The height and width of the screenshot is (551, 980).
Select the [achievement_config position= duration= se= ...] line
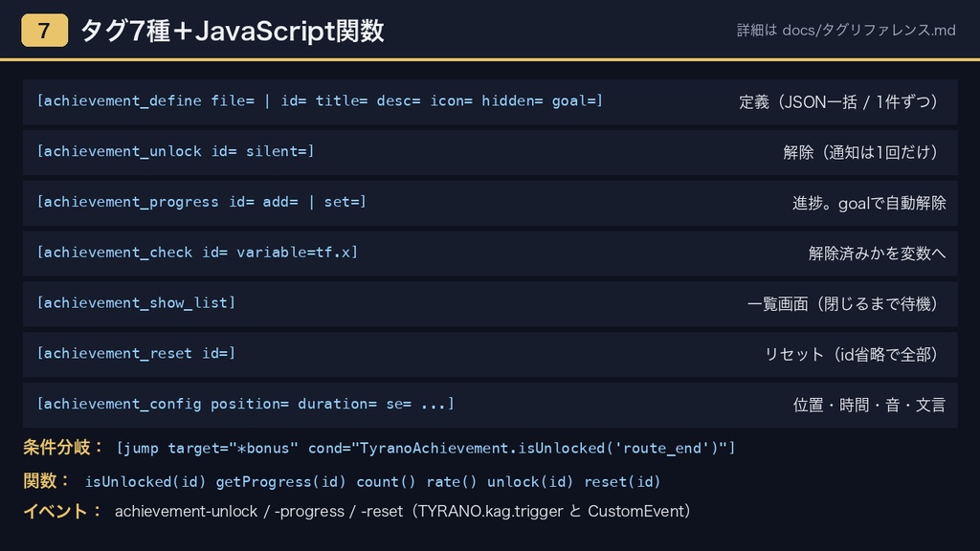click(245, 405)
